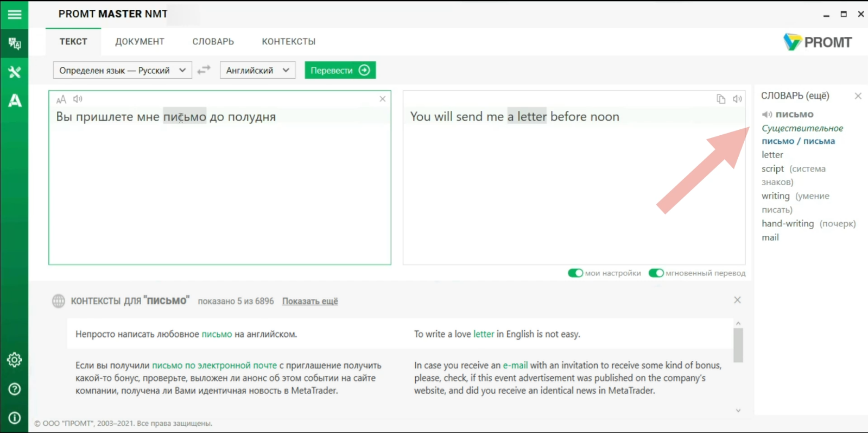The image size is (868, 433).
Task: Switch to the КОНТЕКСТЫ tab
Action: coord(289,41)
